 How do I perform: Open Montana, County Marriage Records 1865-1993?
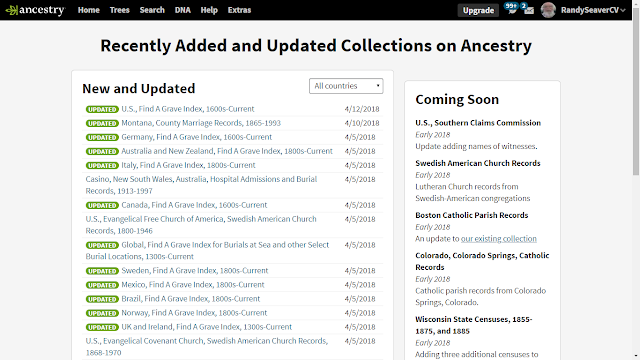tap(201, 123)
